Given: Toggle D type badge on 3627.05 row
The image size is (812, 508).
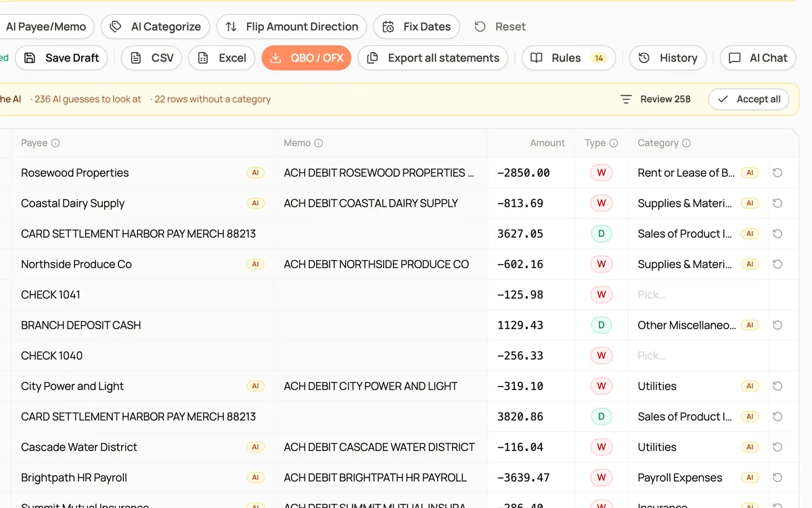Looking at the screenshot, I should click(601, 234).
